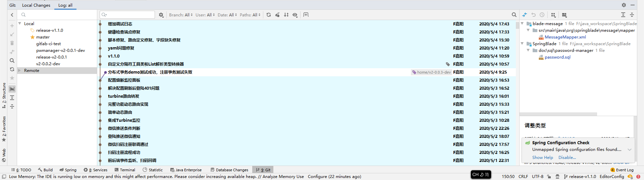Open the log settings gear next to search
The height and width of the screenshot is (180, 644).
161,15
